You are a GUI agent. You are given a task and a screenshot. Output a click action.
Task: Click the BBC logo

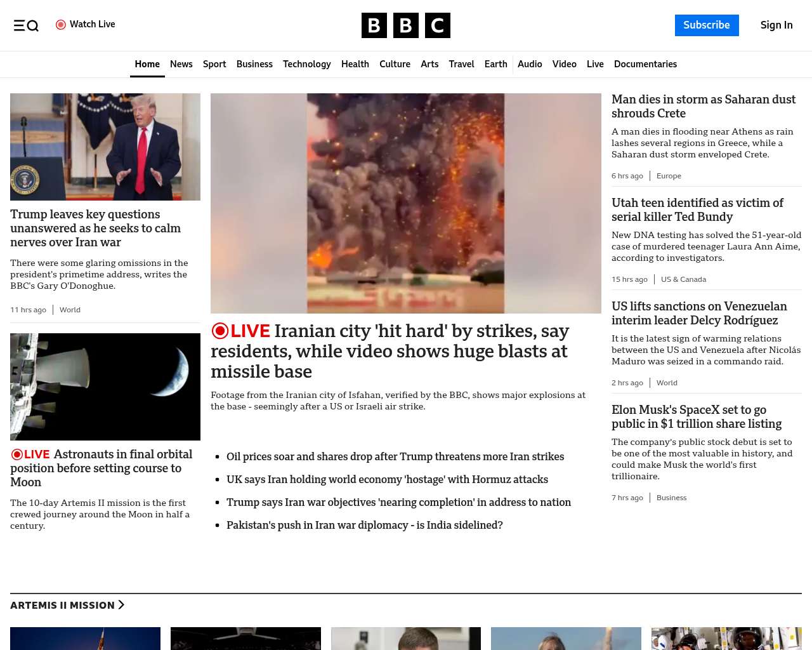click(x=405, y=25)
